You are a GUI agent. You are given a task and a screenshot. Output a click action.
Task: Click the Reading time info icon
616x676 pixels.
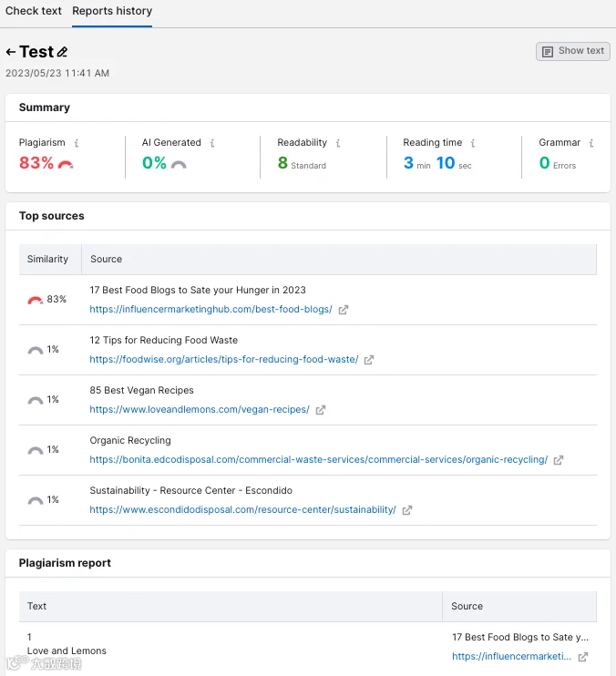(x=473, y=143)
